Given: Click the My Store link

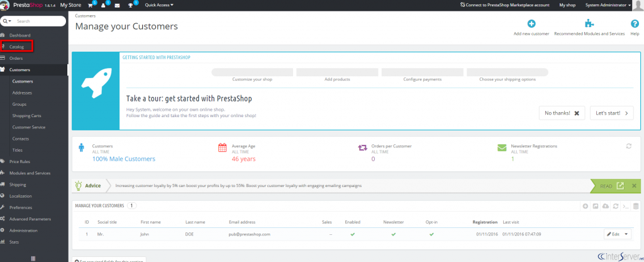Looking at the screenshot, I should pos(70,5).
